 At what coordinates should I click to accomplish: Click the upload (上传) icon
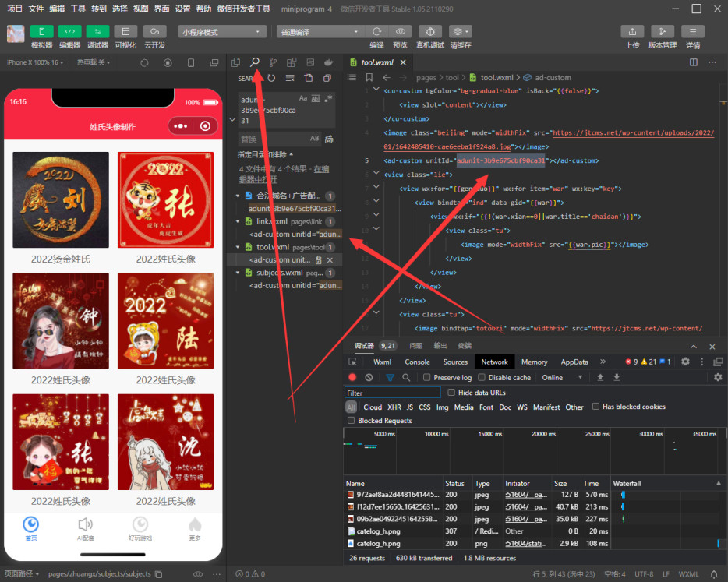click(x=632, y=32)
